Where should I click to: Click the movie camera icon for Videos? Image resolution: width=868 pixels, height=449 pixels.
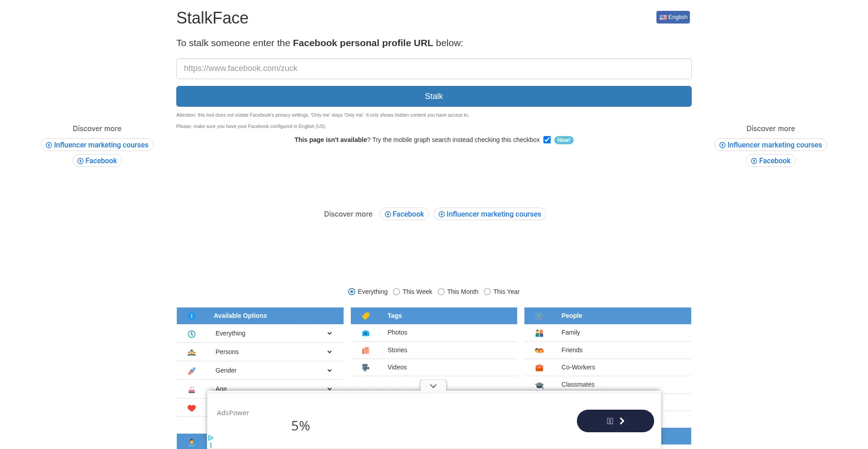coord(365,367)
